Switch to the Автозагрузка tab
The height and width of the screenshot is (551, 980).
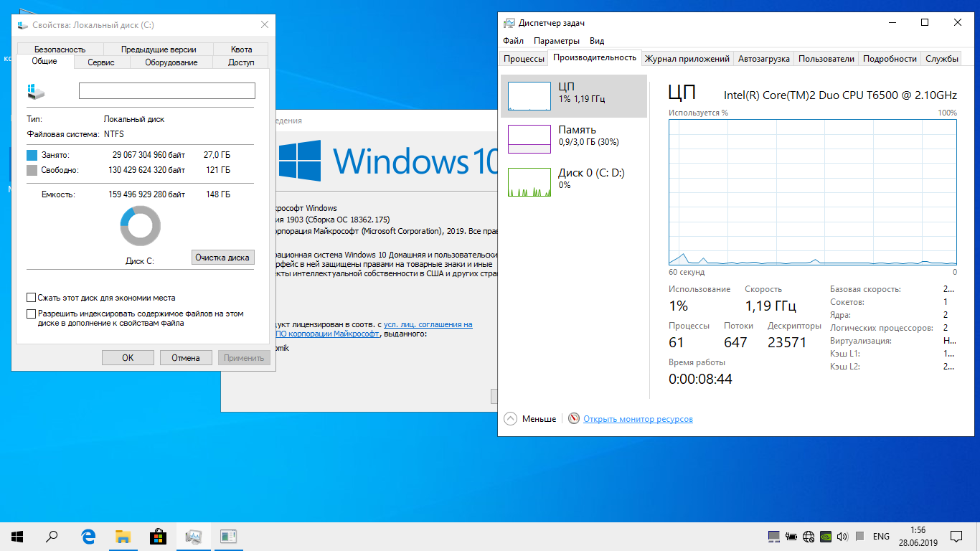[763, 59]
